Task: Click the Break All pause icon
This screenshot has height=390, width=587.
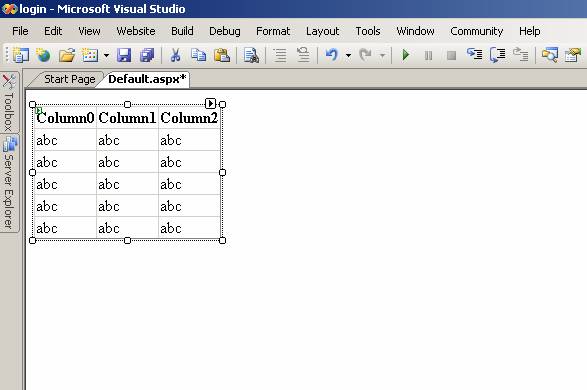Action: point(429,56)
